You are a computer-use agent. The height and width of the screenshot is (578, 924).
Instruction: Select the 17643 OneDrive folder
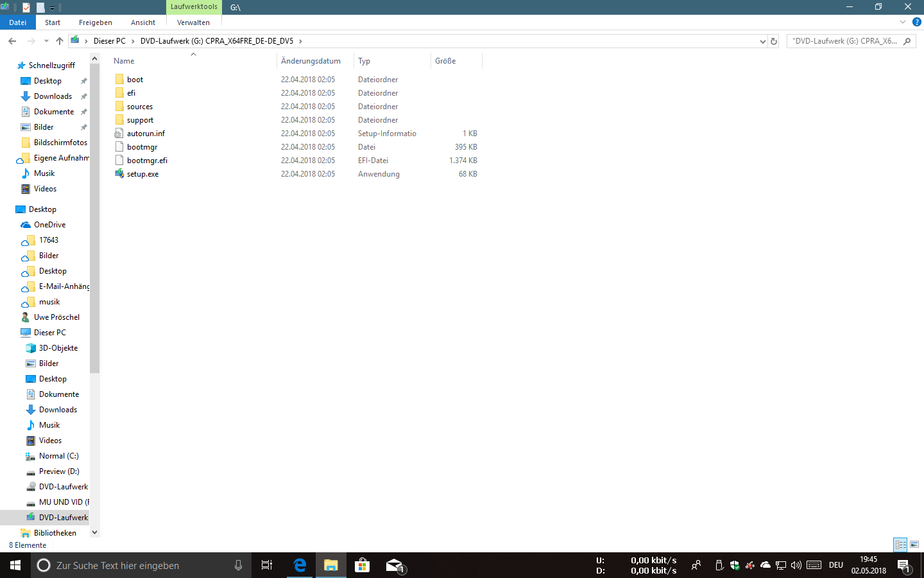click(x=48, y=240)
